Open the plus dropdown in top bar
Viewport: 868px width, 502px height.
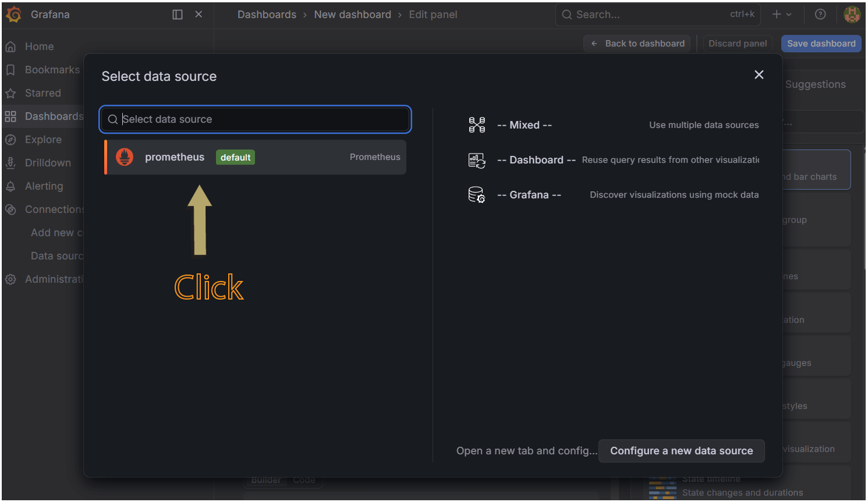click(782, 14)
